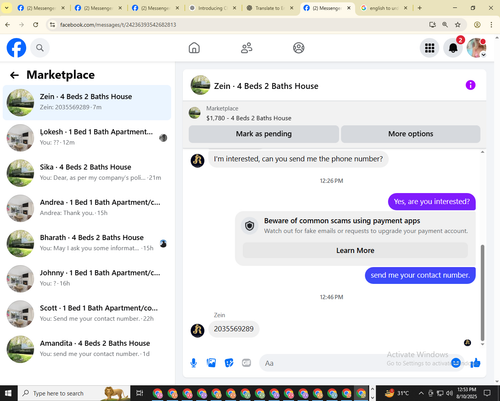
Task: Open Bharath 4 Beds 2 Baths conversation
Action: [x=87, y=243]
